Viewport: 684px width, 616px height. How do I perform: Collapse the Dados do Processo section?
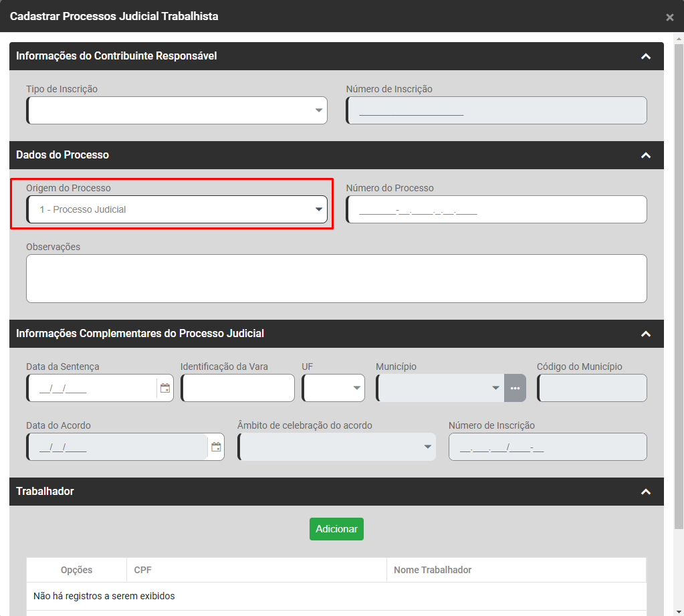click(x=645, y=155)
